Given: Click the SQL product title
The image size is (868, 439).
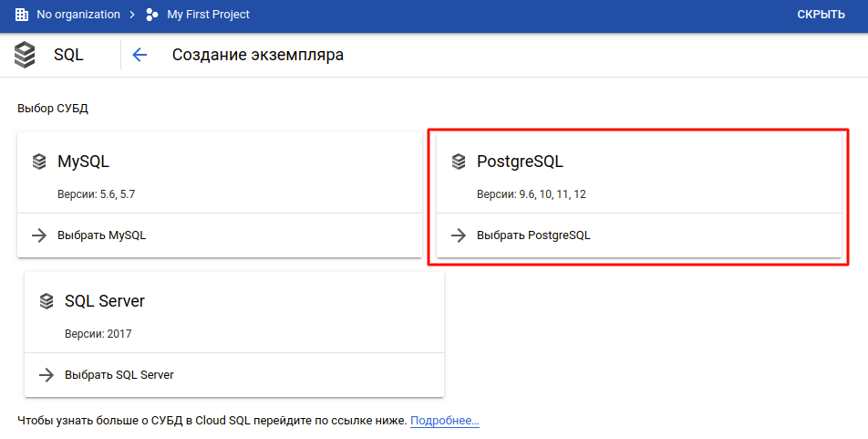Looking at the screenshot, I should click(x=68, y=55).
